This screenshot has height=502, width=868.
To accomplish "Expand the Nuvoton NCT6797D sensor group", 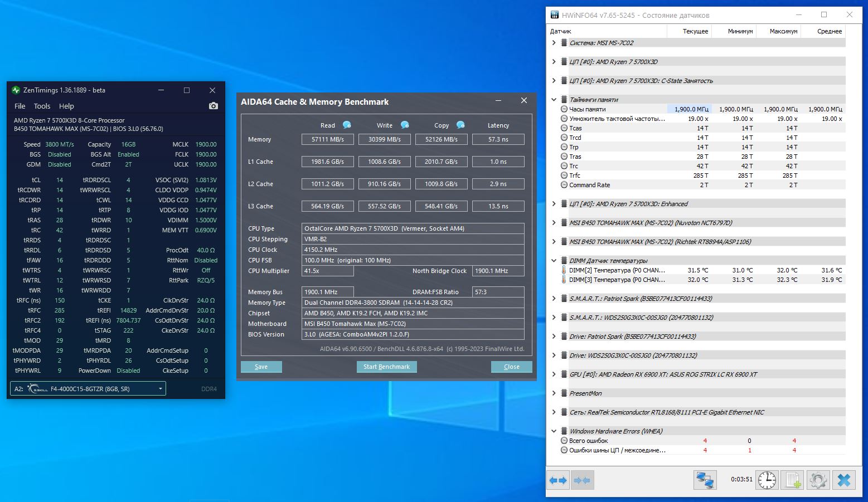I will point(554,223).
